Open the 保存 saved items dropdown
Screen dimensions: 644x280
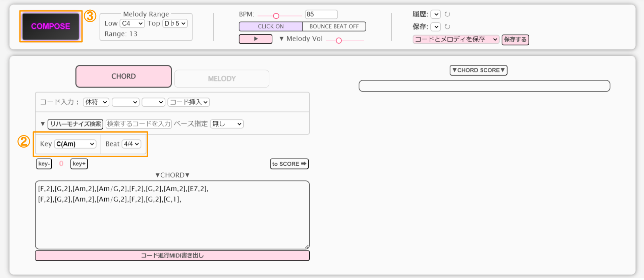click(435, 26)
